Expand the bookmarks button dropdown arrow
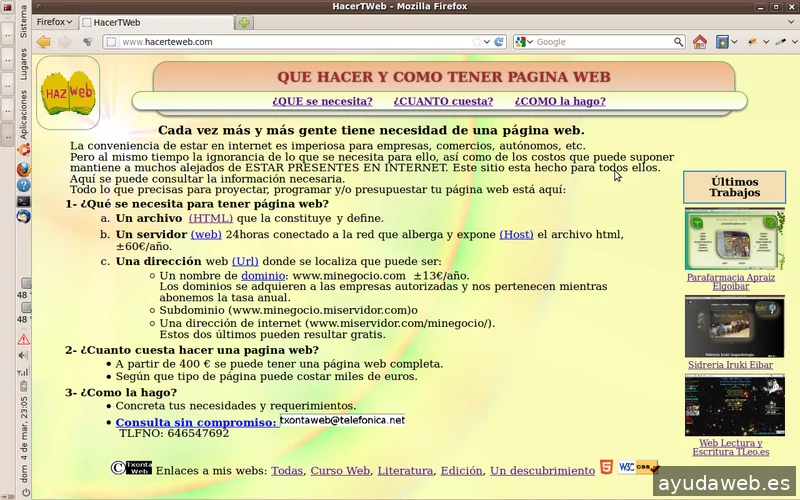 tap(734, 42)
